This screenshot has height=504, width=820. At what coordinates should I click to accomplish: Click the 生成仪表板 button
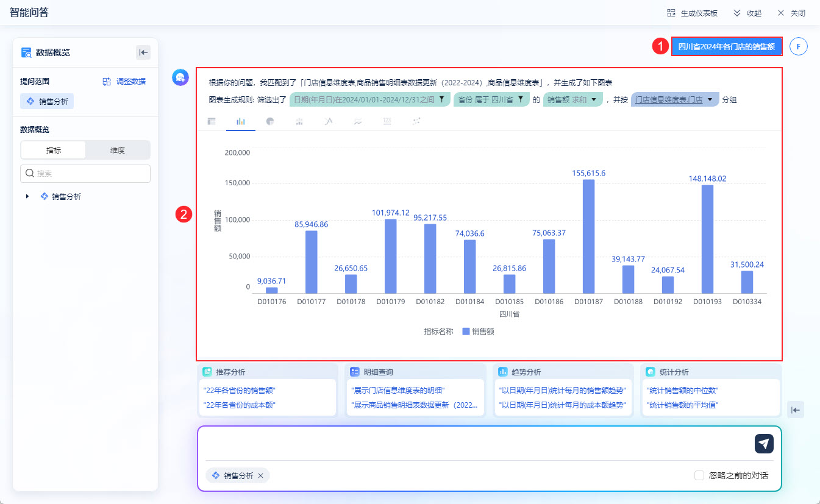point(693,13)
